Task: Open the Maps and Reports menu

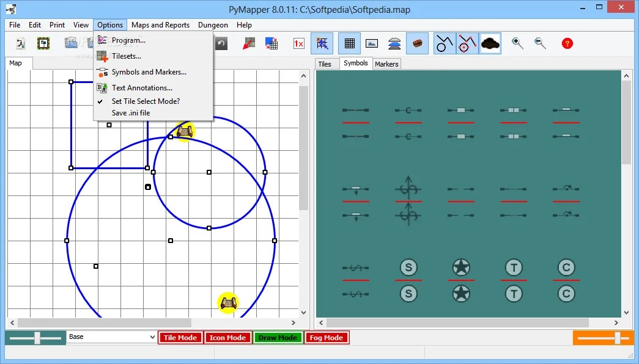Action: [x=161, y=25]
